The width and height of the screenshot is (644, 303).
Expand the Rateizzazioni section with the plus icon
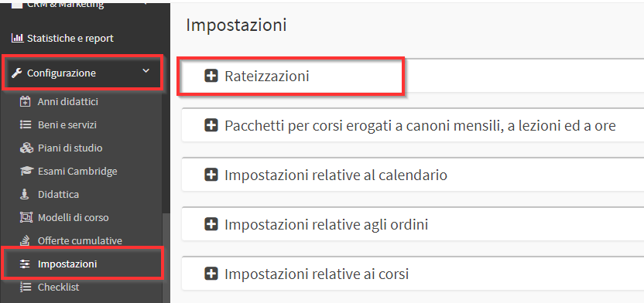[211, 77]
